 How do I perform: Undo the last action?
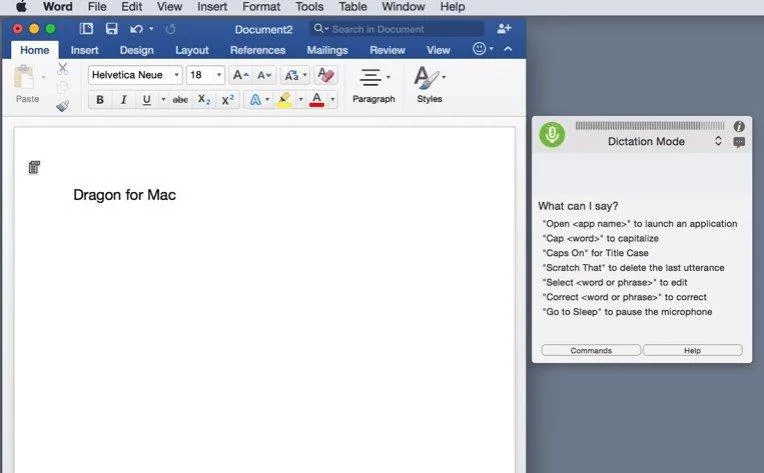136,29
